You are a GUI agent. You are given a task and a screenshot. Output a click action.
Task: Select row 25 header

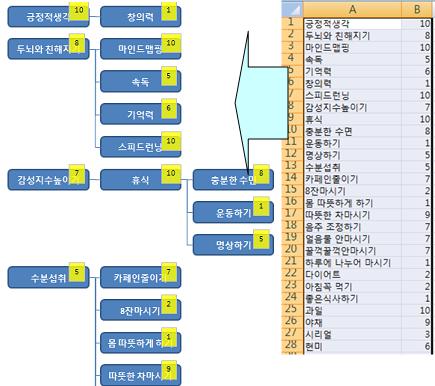tap(293, 310)
